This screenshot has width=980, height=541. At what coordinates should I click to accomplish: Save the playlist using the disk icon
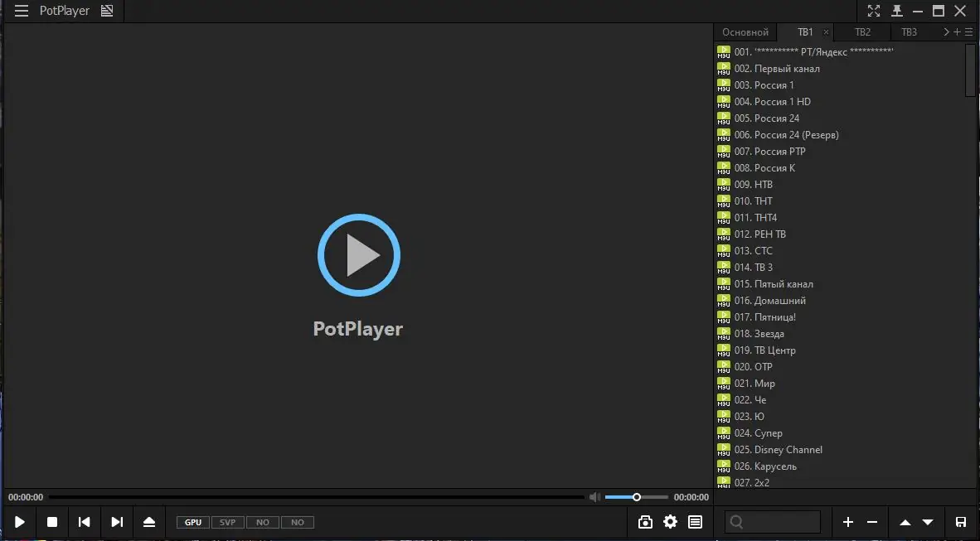pos(961,522)
